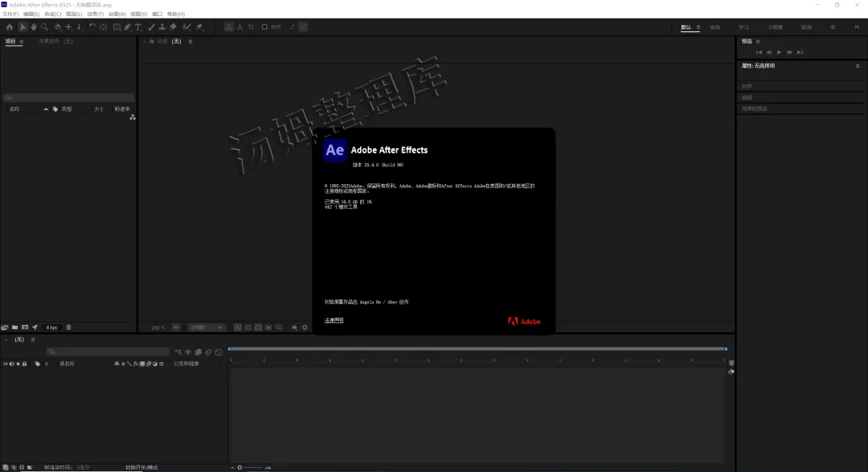Open the 视图(V) menu
868x472 pixels.
click(138, 14)
